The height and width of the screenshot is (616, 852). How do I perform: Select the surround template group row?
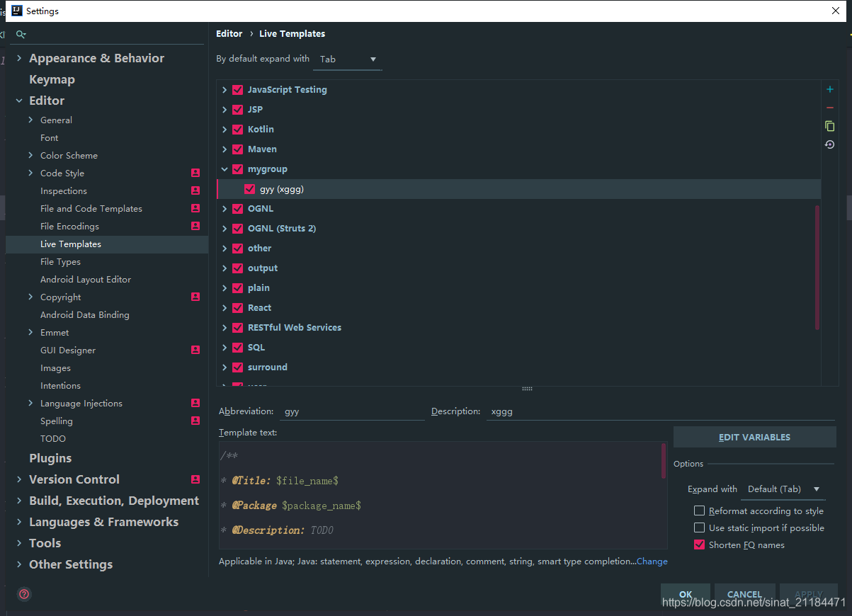(518, 367)
